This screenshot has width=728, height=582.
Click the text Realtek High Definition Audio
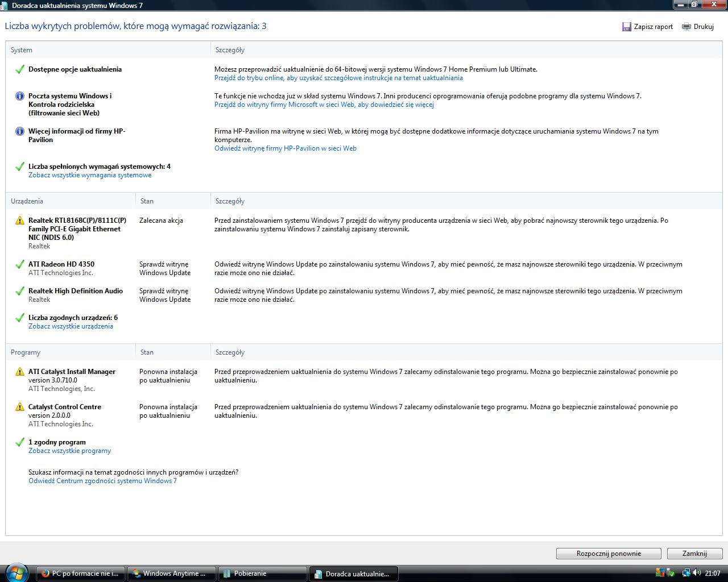(x=76, y=291)
